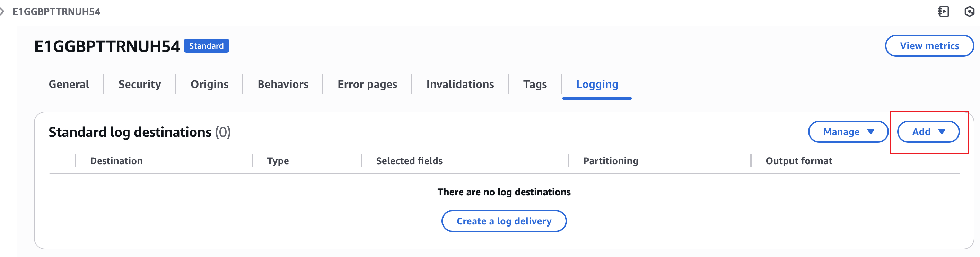This screenshot has width=980, height=257.
Task: View the Error pages tab
Action: click(x=367, y=84)
